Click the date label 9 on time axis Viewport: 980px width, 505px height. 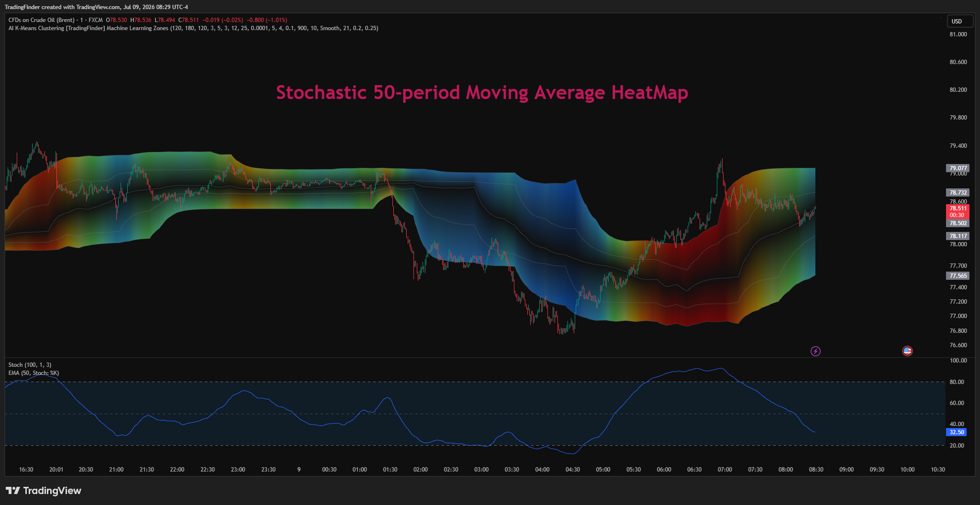299,470
